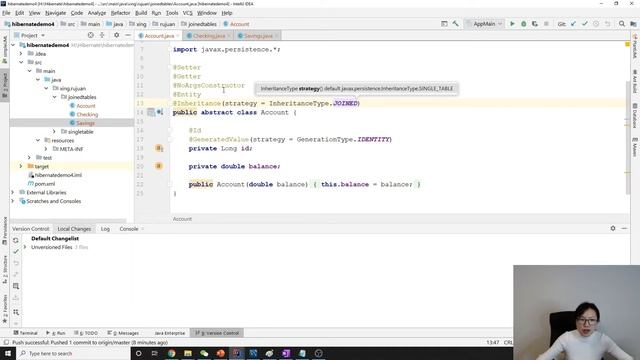This screenshot has height=360, width=640.
Task: Open the Windows Start menu
Action: click(7, 353)
